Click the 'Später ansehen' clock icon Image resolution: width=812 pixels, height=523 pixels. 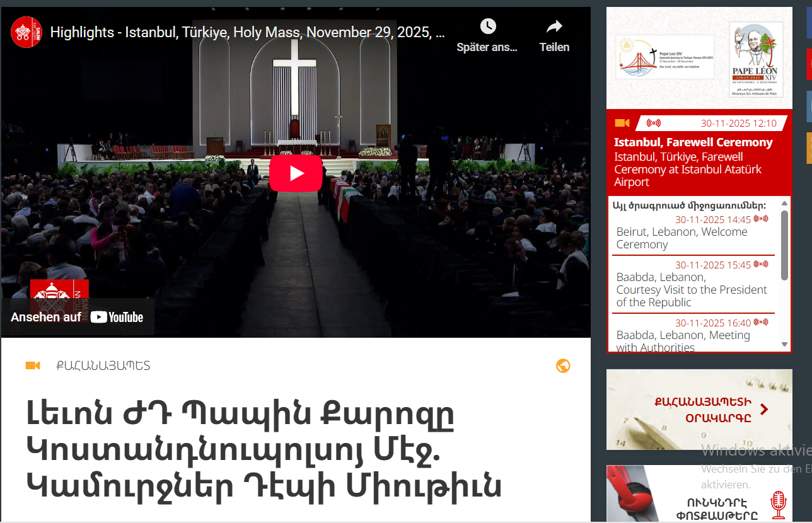click(x=487, y=26)
